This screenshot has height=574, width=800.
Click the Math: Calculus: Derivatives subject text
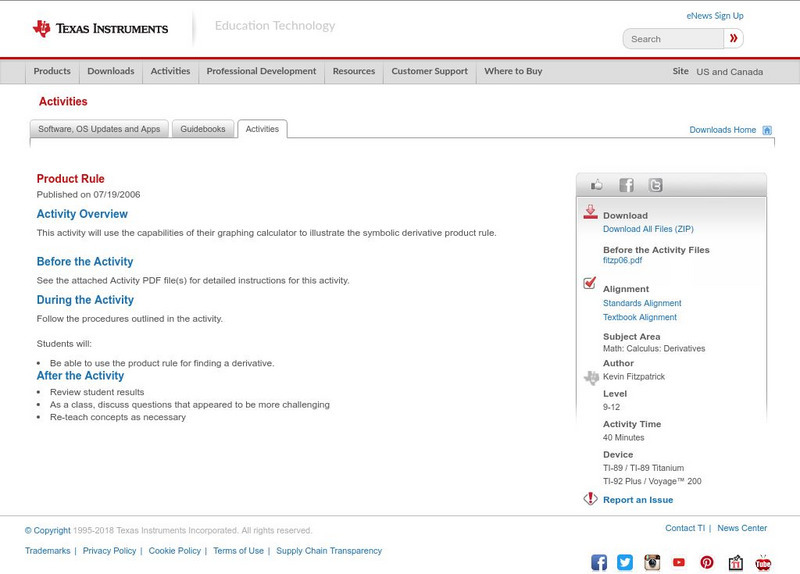click(654, 348)
